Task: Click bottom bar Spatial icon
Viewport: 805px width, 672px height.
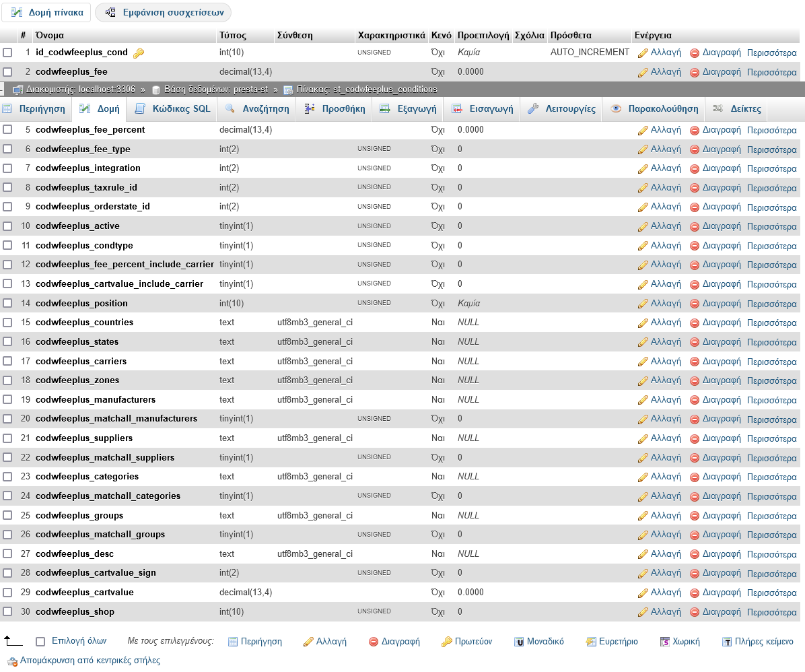Action: 665,642
